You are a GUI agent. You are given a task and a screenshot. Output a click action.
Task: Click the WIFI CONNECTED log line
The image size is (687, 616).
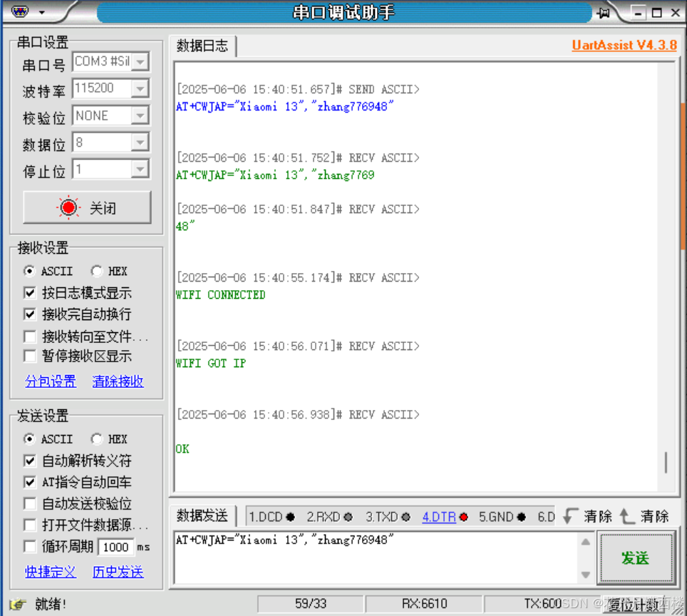click(220, 295)
